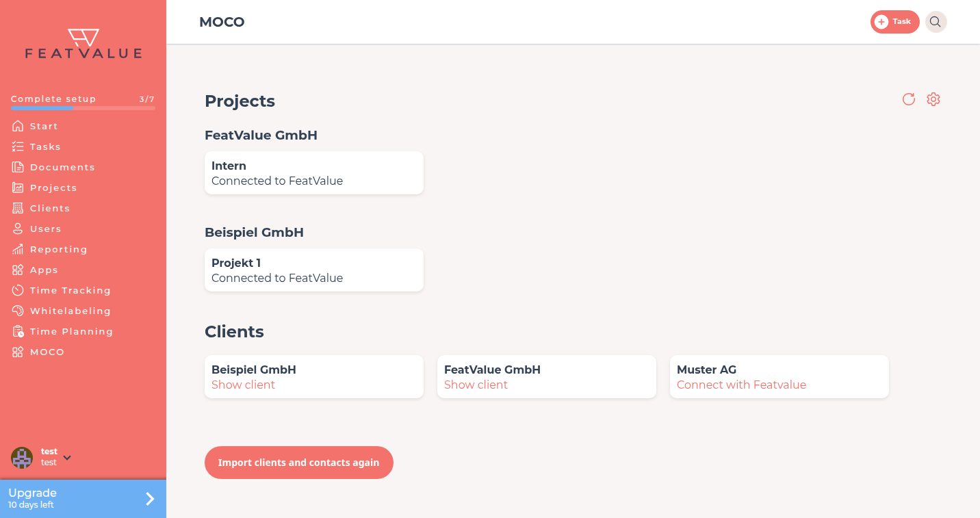Image resolution: width=980 pixels, height=518 pixels.
Task: Click the '10 days left' text
Action: pyautogui.click(x=31, y=505)
